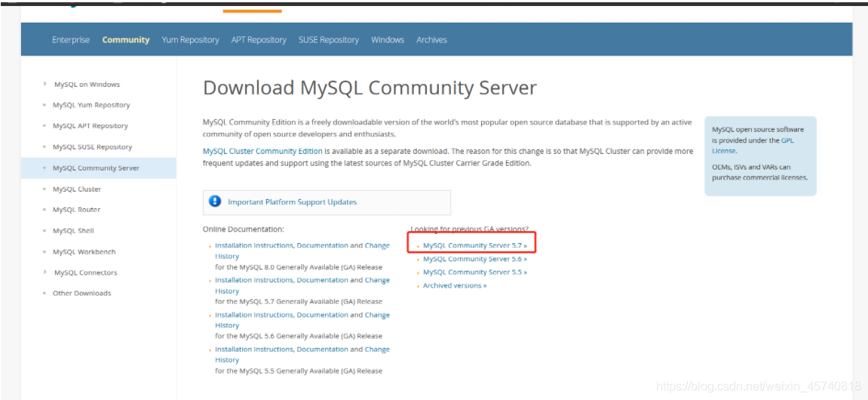
Task: Open MySQL Workbench sidebar item
Action: pyautogui.click(x=84, y=251)
